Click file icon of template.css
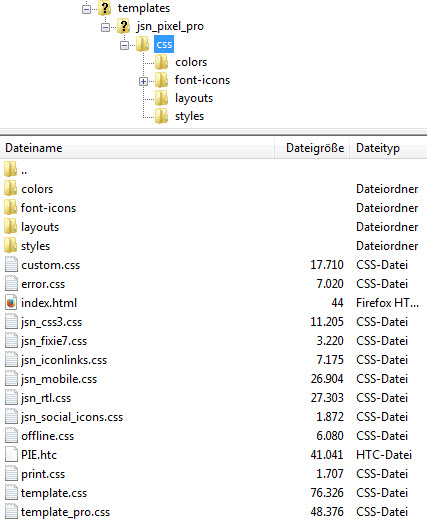Image resolution: width=427 pixels, height=524 pixels. 11,493
